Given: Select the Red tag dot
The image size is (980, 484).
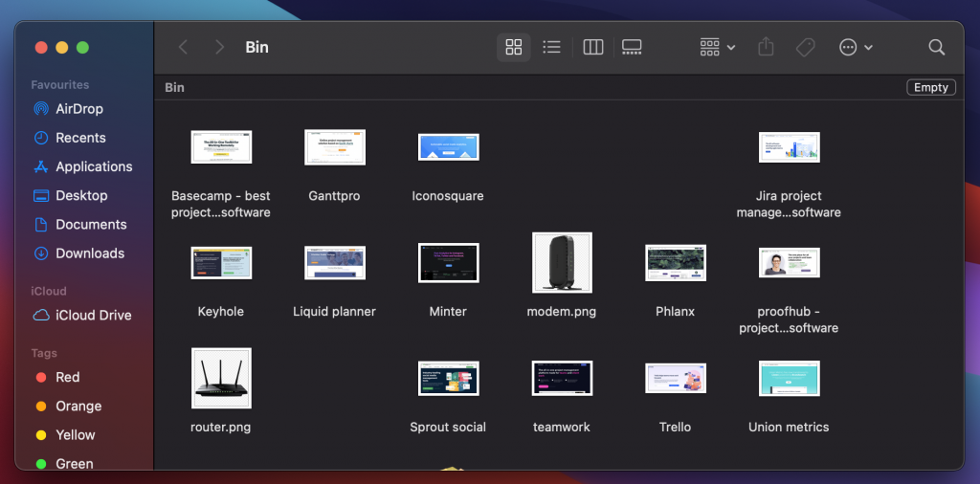Looking at the screenshot, I should [x=41, y=377].
